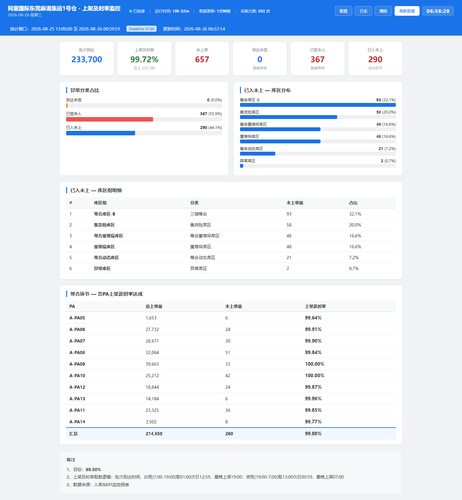
Task: Click the update time 2026-08-26 06:57:14
Action: 204,29
